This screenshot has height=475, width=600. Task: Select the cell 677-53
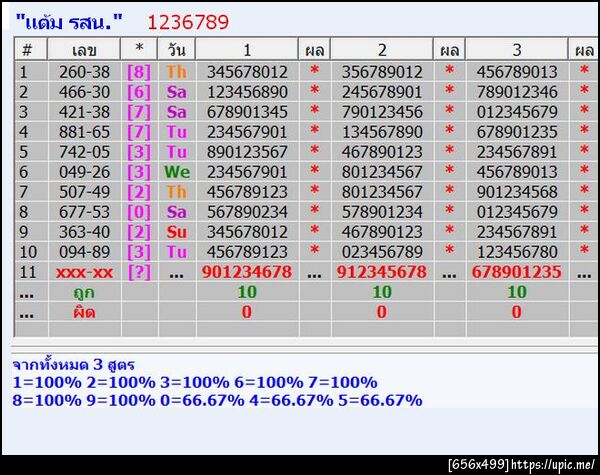pos(84,212)
